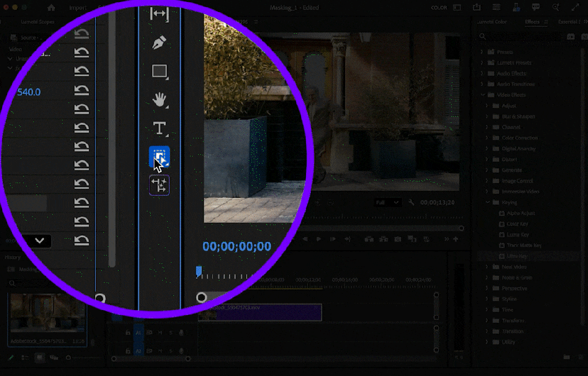Screen dimensions: 588x376
Task: Select the Type tool
Action: click(158, 129)
